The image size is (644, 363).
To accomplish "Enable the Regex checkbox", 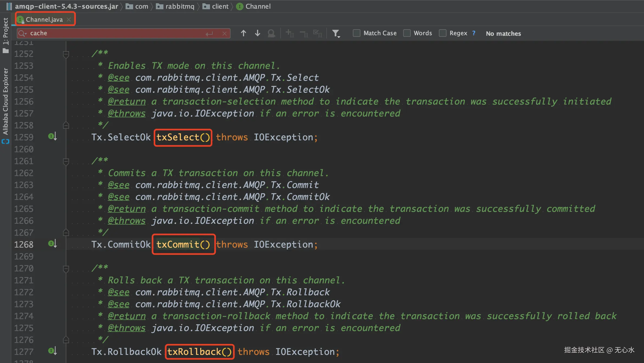I will pos(443,33).
